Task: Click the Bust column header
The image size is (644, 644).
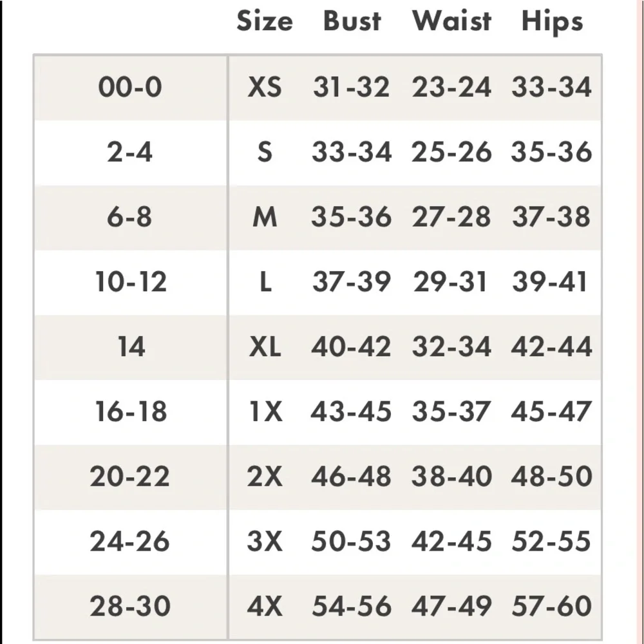Action: 352,21
